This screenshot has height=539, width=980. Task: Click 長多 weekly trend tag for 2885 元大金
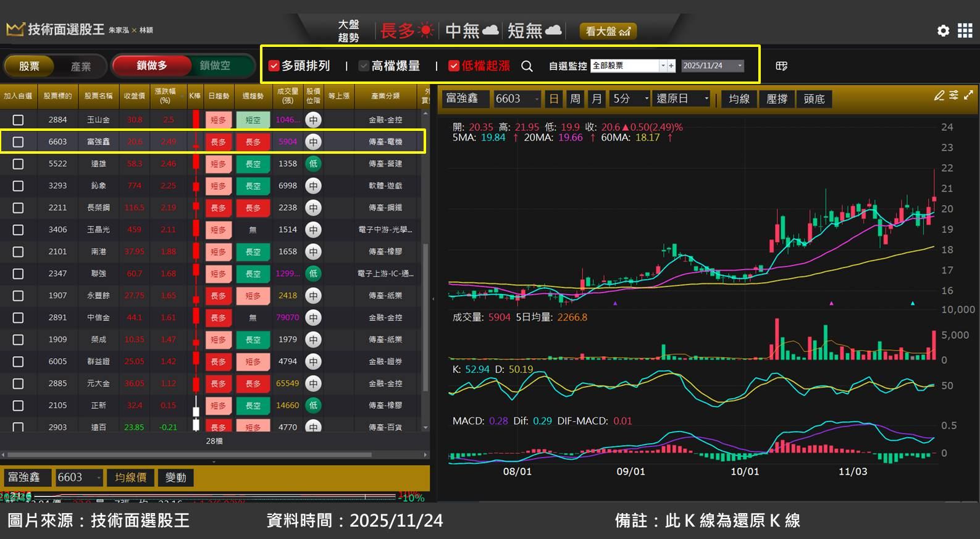253,383
